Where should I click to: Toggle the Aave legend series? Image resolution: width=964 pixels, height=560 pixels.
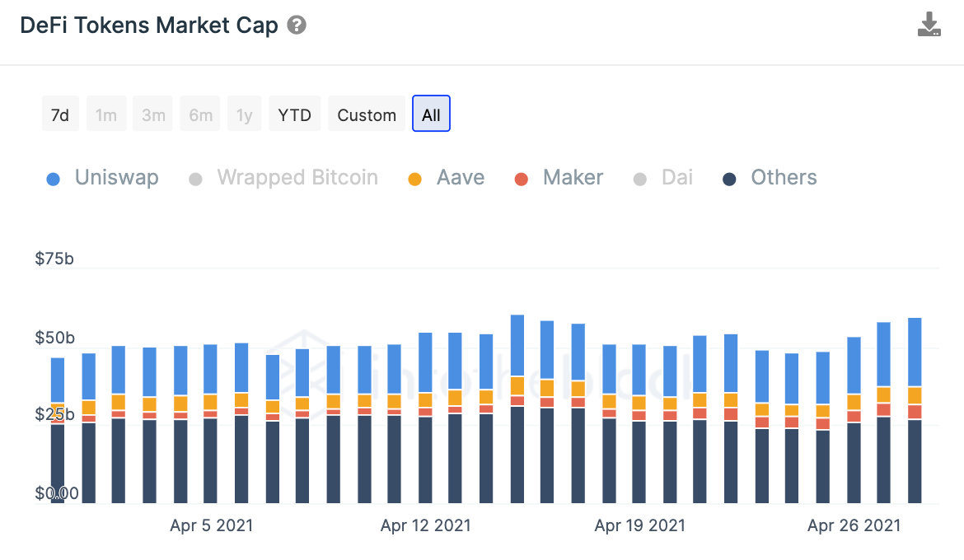click(x=447, y=178)
